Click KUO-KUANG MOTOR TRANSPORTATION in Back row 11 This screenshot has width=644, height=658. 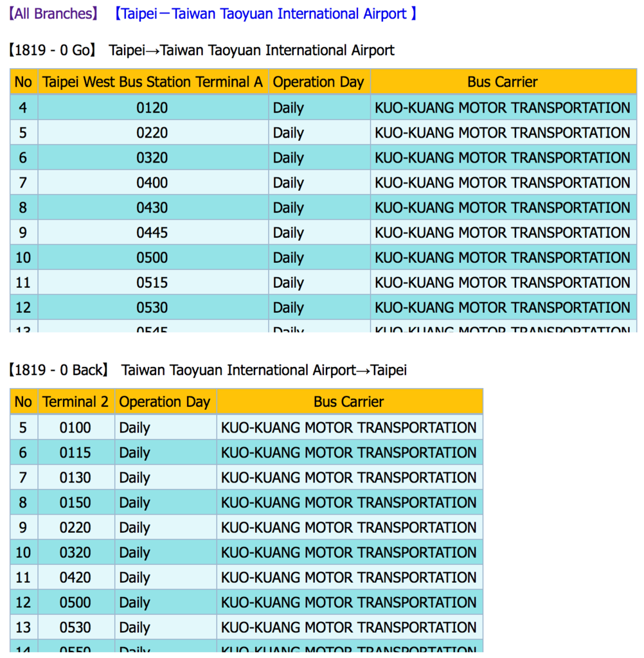point(349,578)
